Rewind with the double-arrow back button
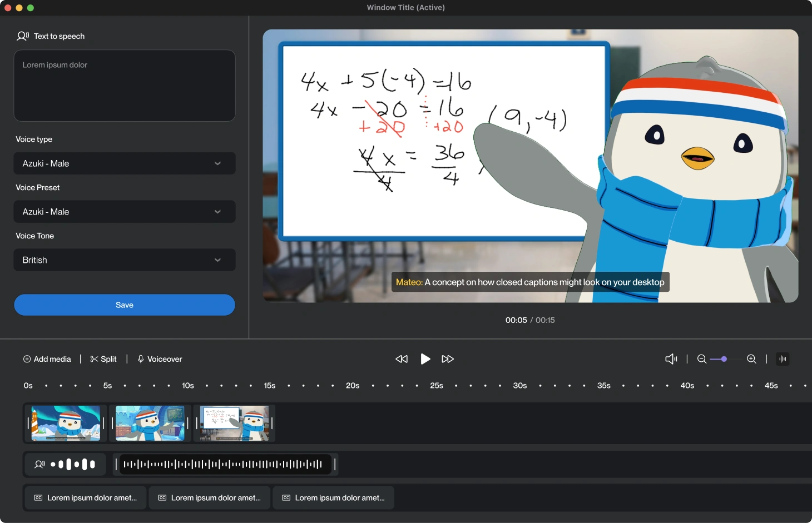This screenshot has height=523, width=812. click(402, 359)
